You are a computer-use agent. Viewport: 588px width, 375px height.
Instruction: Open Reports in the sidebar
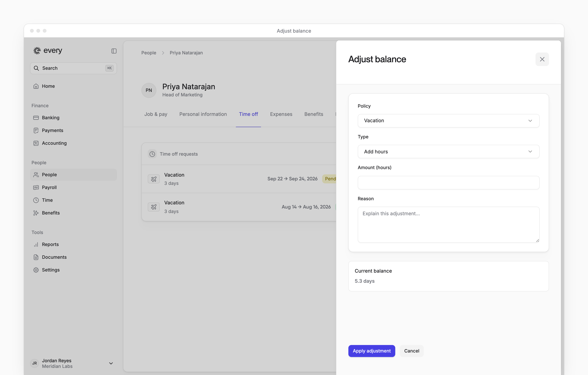(73, 244)
